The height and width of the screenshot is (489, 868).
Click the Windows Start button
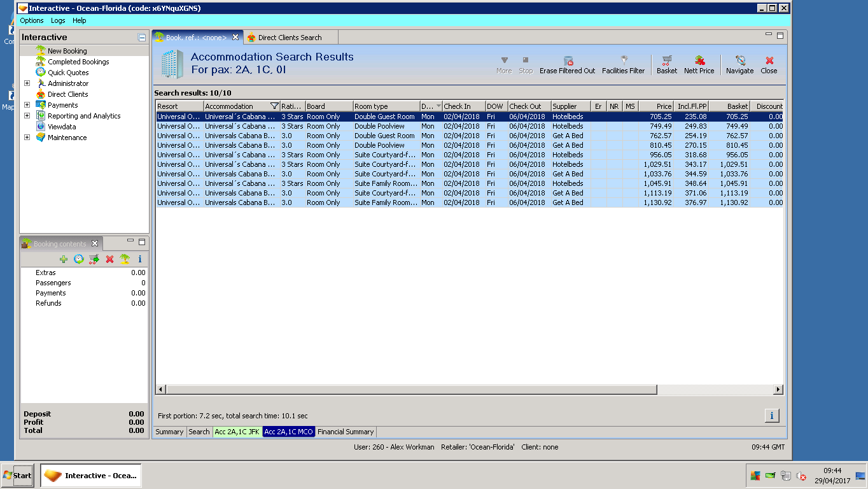18,476
